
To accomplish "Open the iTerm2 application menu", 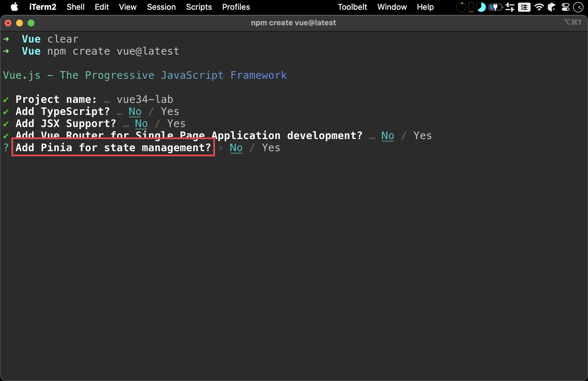I will pyautogui.click(x=43, y=7).
